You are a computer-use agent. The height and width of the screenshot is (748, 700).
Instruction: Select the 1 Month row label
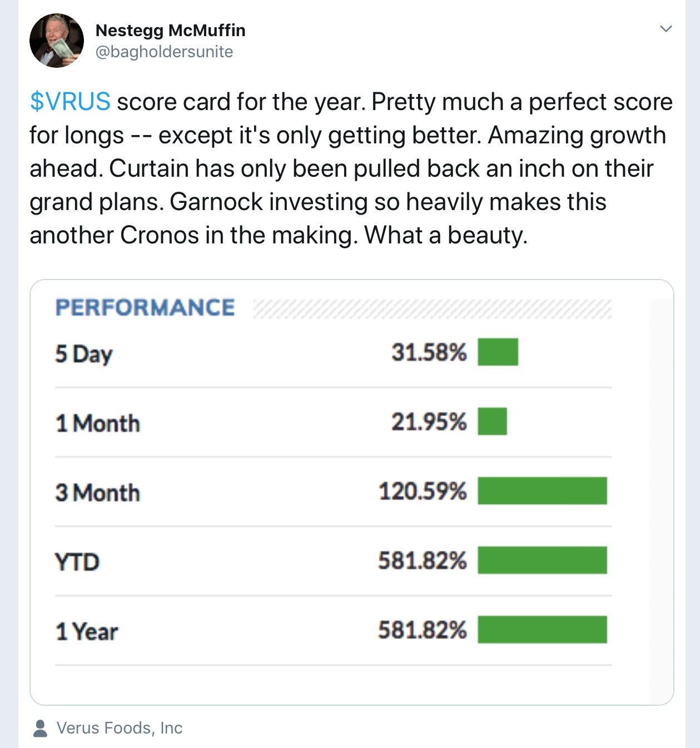pyautogui.click(x=98, y=423)
